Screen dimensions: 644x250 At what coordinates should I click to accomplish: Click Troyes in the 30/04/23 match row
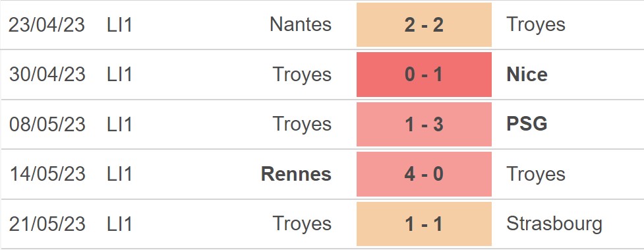[x=303, y=75]
